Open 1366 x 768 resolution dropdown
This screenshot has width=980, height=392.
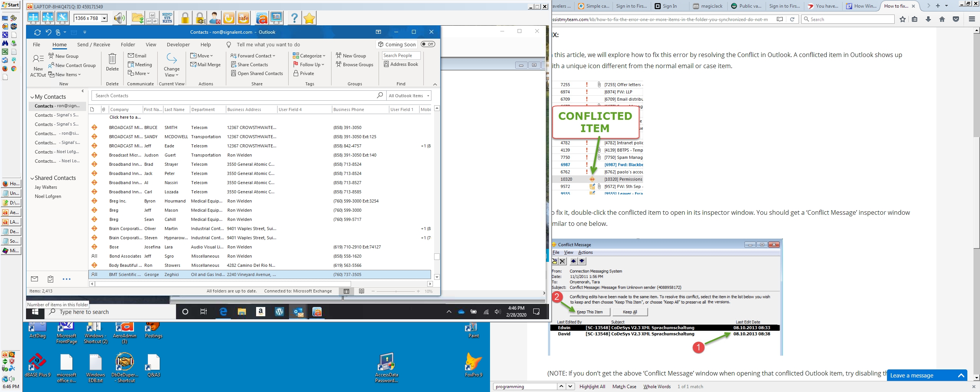coord(104,18)
